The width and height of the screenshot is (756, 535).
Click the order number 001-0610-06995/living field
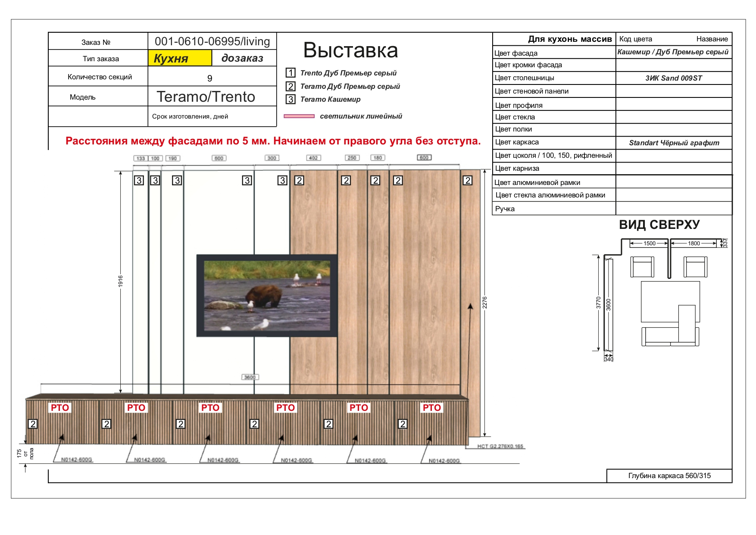click(212, 41)
